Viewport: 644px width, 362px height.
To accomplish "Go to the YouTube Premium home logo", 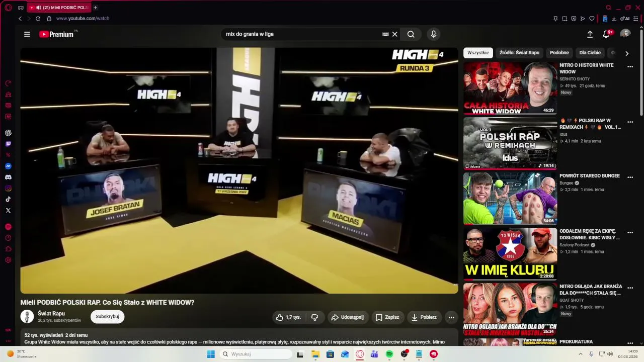I will point(56,34).
